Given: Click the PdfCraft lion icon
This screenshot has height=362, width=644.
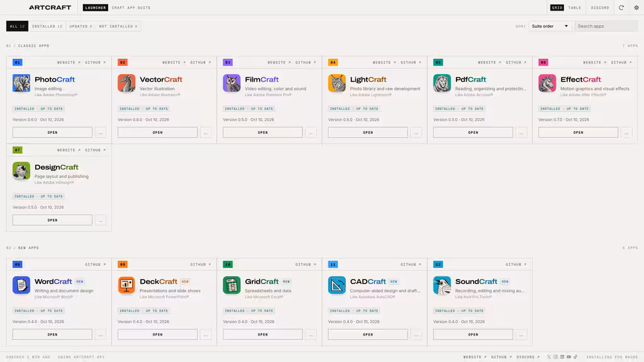Looking at the screenshot, I should pos(442,83).
